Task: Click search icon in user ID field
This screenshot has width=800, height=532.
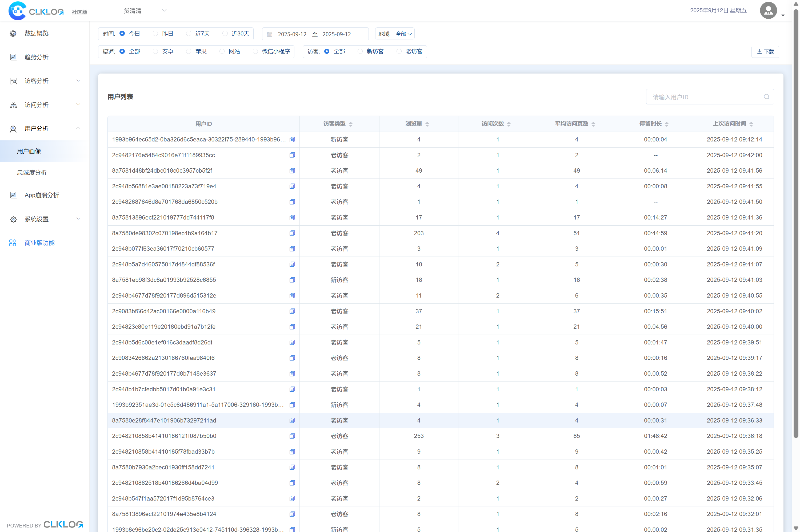Action: tap(766, 97)
